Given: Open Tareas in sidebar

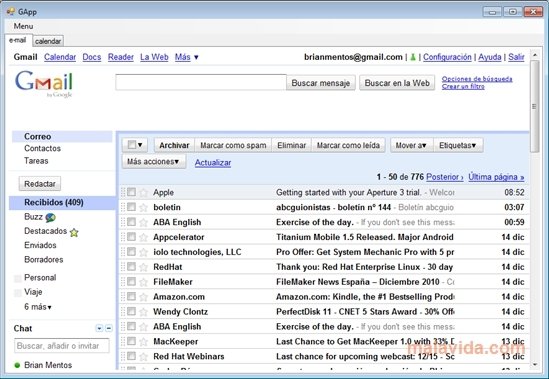Looking at the screenshot, I should coord(36,161).
